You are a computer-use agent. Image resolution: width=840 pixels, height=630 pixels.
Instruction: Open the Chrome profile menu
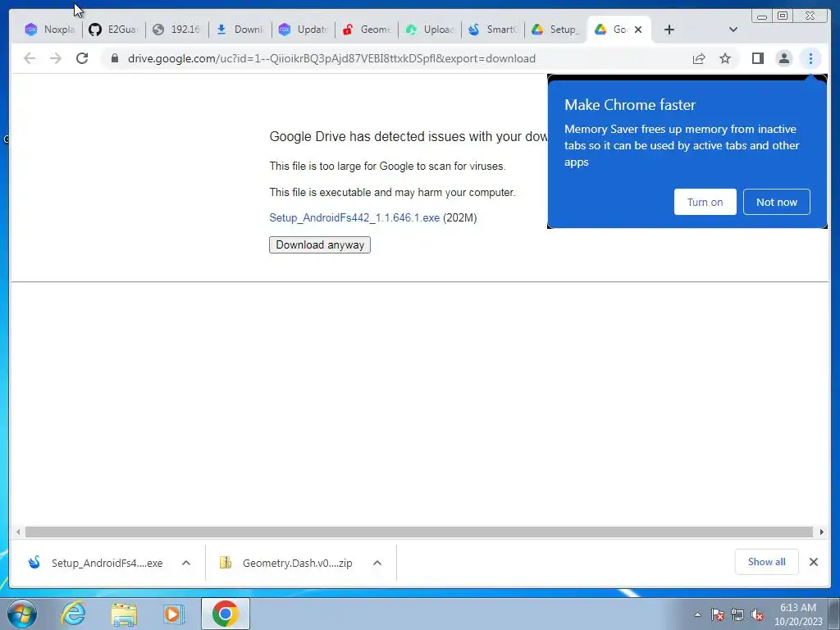[x=783, y=58]
